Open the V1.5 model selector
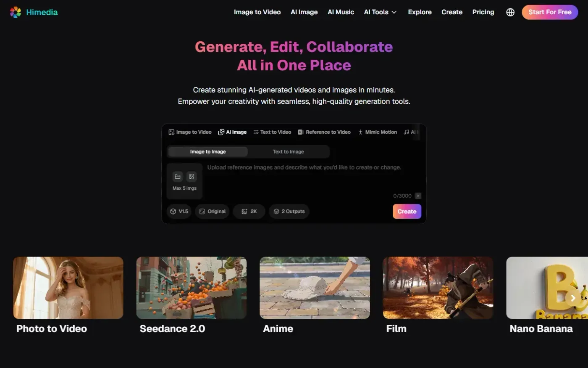The image size is (588, 368). (179, 212)
